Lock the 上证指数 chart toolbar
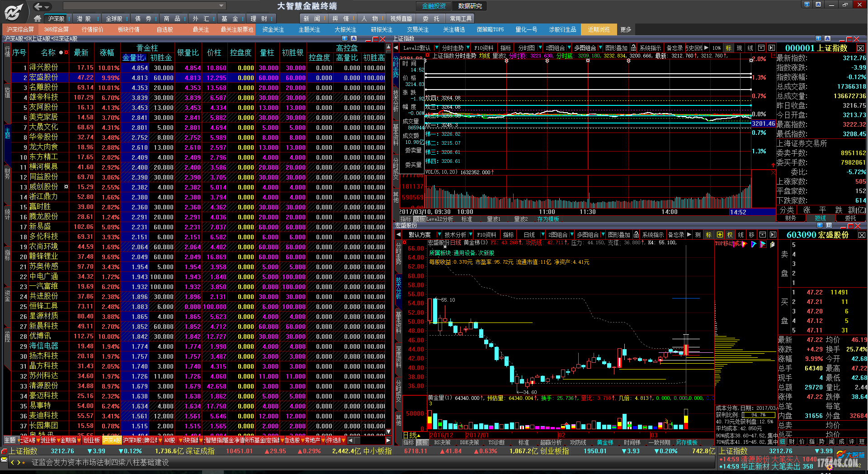868x474 pixels. tap(633, 47)
